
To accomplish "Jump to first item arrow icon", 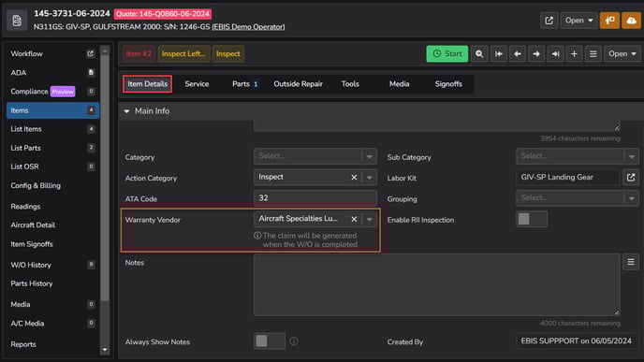I will tap(499, 53).
